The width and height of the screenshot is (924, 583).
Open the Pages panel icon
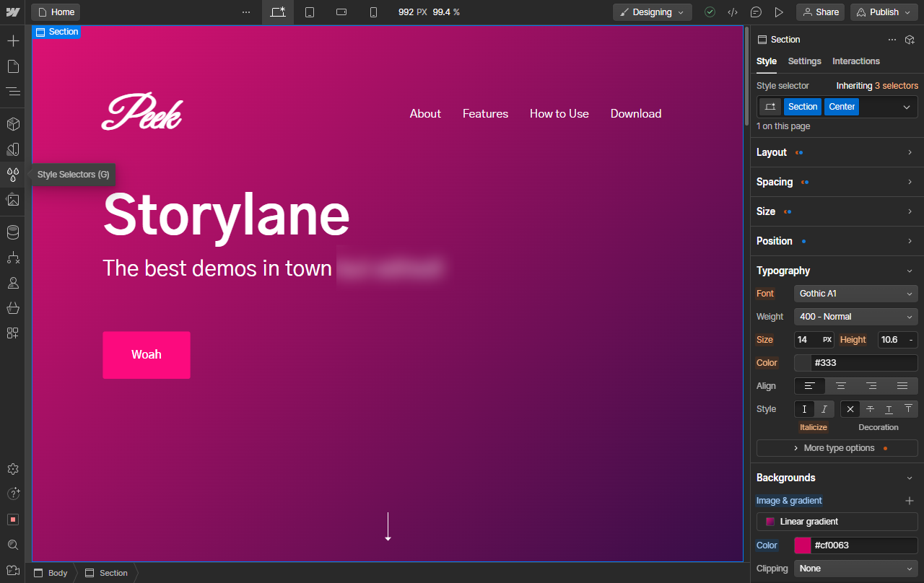[13, 66]
